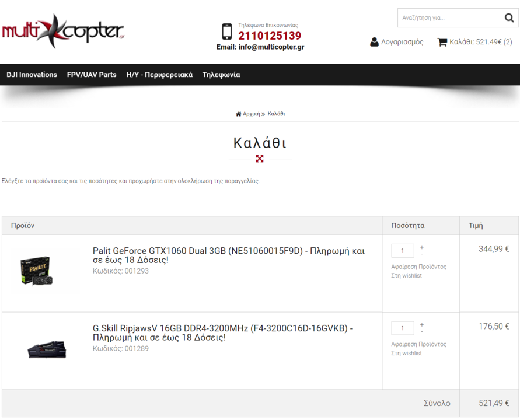The image size is (520, 420).
Task: Increase quantity of G.Skill RipjawsV RAM
Action: (422, 325)
